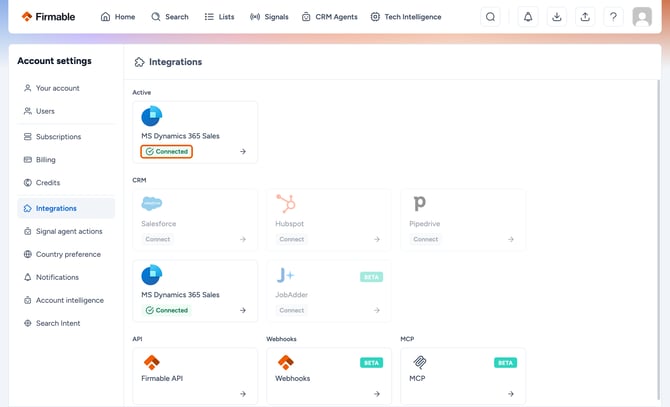Screen dimensions: 670x407
Task: Click the Firmable logo
Action: point(48,17)
